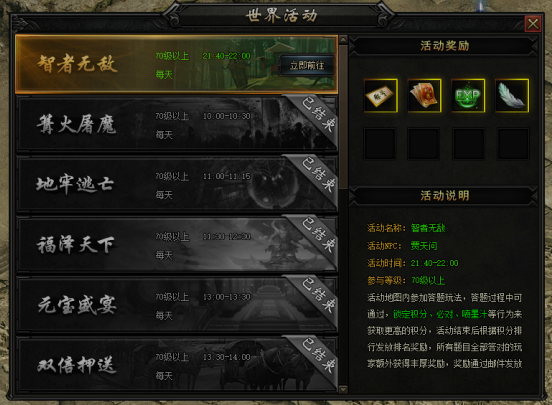Click scroll down arrow of activity list
Screen dimensions: 552x405
pyautogui.click(x=343, y=389)
